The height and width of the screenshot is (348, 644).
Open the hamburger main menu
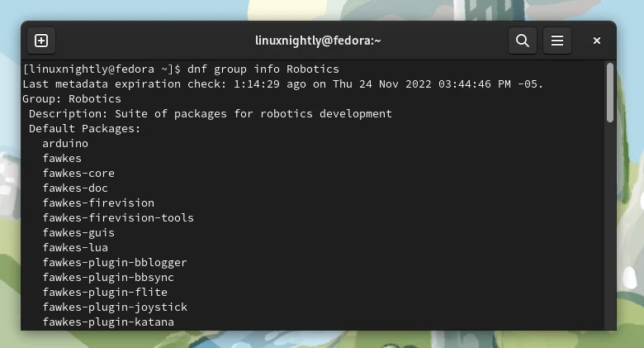pyautogui.click(x=557, y=41)
